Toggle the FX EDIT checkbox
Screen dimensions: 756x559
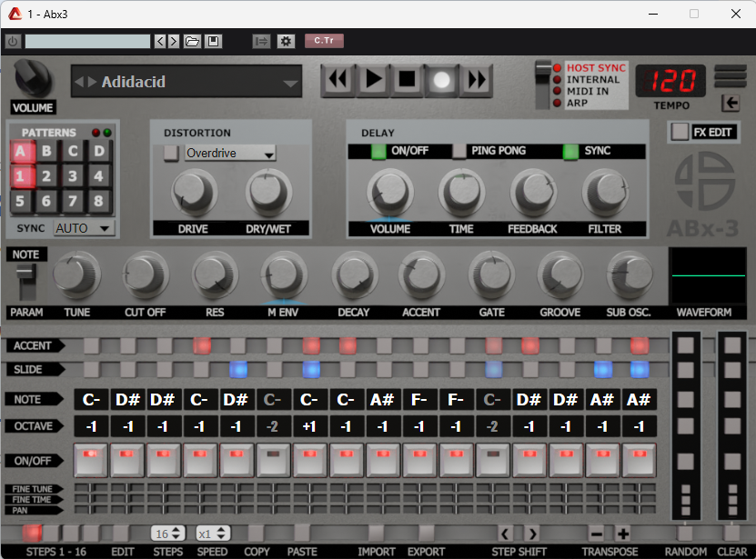coord(680,132)
